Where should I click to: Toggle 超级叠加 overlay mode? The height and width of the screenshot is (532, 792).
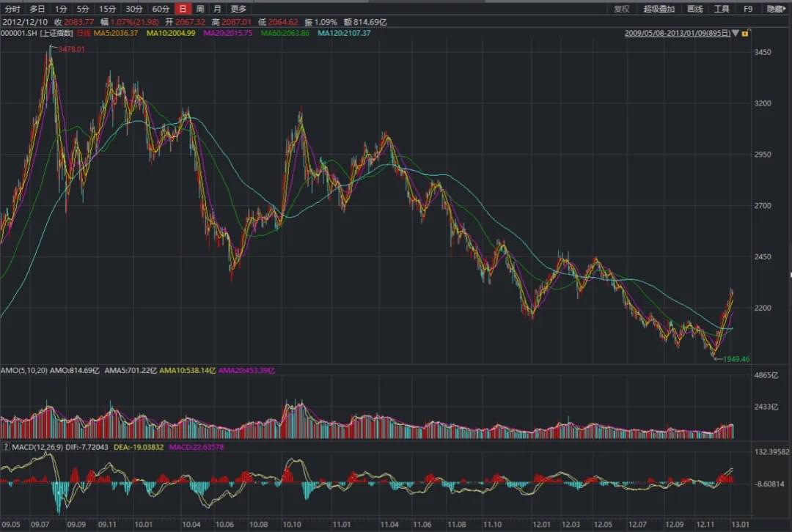coord(659,9)
